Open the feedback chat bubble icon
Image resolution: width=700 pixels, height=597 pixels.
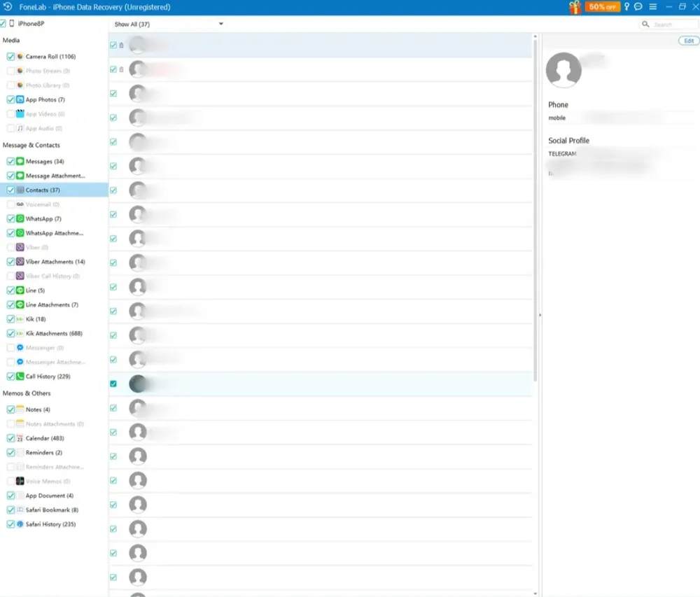638,7
